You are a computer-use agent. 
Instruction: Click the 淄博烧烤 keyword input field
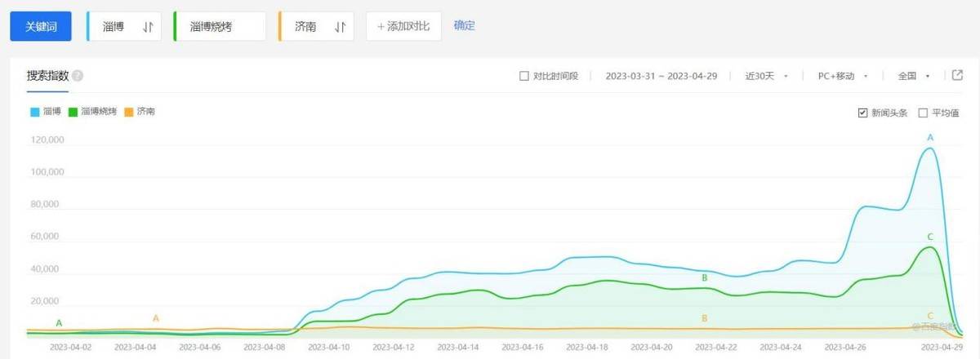pyautogui.click(x=220, y=26)
